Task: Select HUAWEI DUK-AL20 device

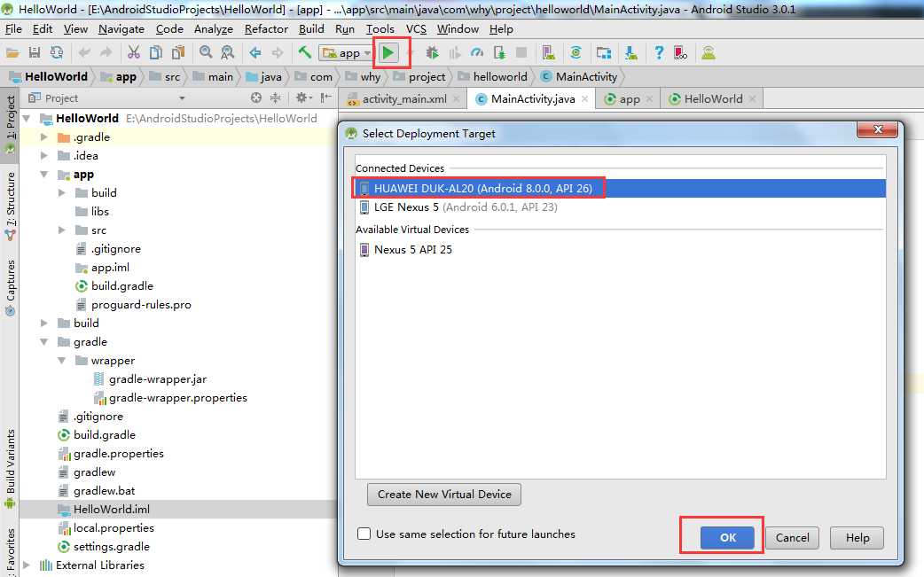Action: (621, 189)
